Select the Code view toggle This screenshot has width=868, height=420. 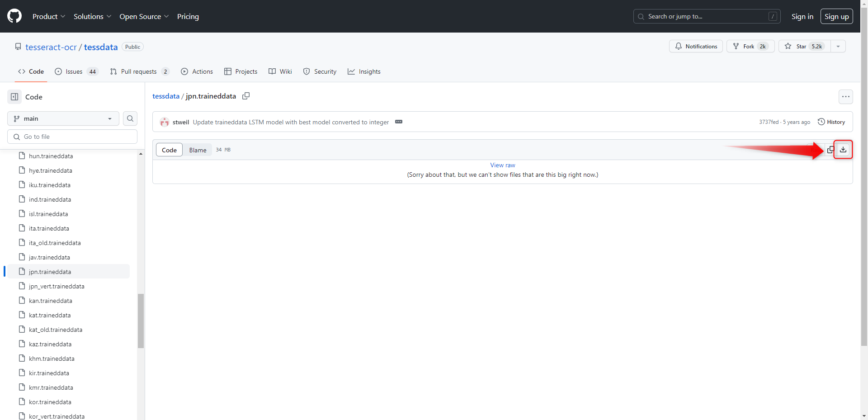tap(169, 150)
